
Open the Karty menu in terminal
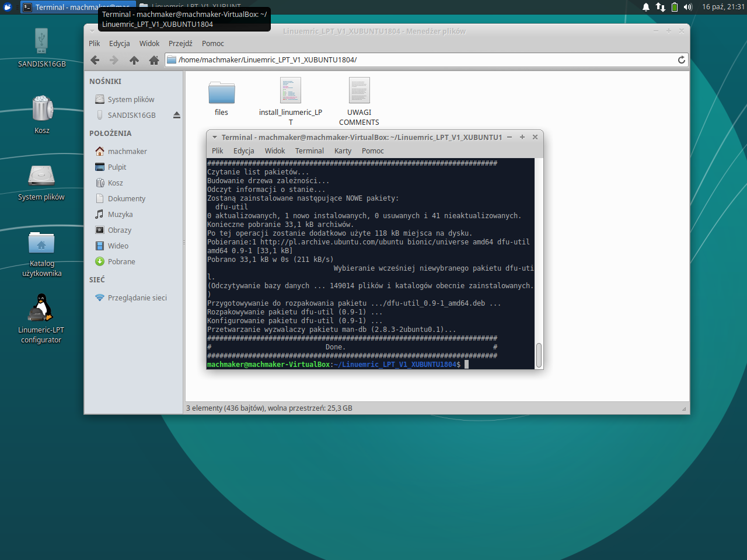343,151
